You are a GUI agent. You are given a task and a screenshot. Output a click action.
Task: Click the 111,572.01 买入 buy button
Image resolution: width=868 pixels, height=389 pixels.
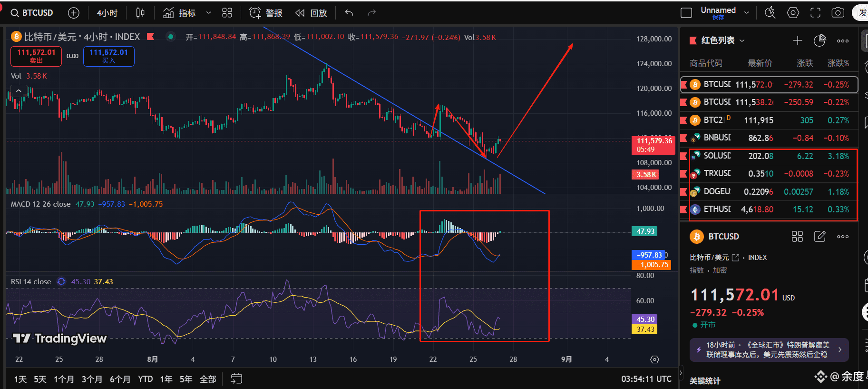click(108, 56)
